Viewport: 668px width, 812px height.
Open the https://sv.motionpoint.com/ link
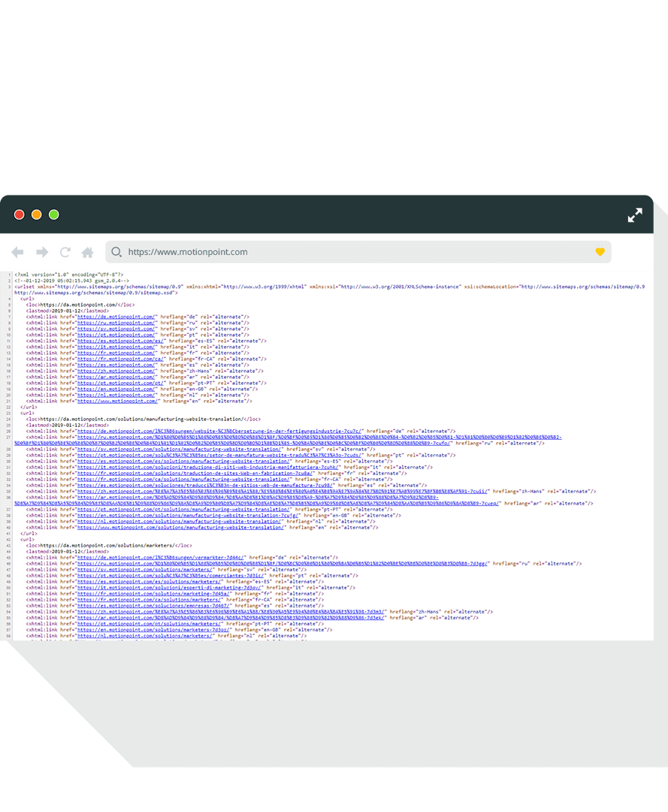tap(116, 329)
